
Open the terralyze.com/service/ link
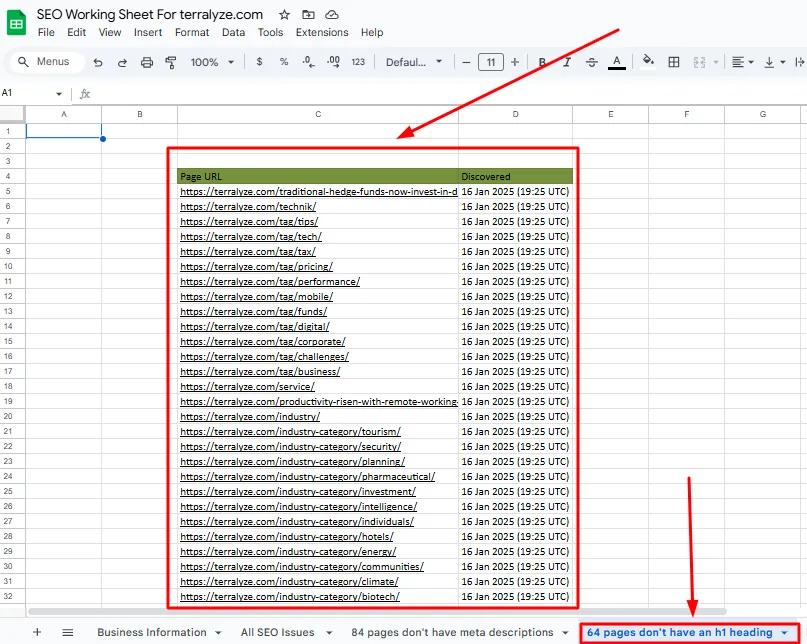pyautogui.click(x=247, y=387)
